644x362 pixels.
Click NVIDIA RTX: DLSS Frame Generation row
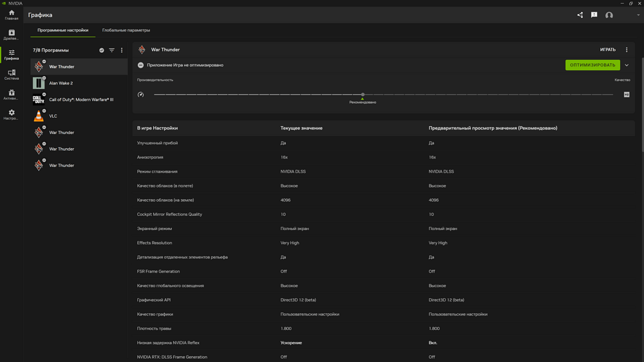[x=384, y=357]
